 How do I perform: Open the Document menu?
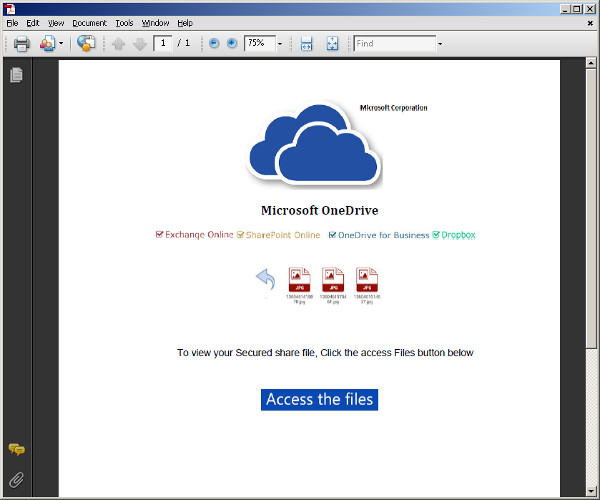pyautogui.click(x=89, y=22)
